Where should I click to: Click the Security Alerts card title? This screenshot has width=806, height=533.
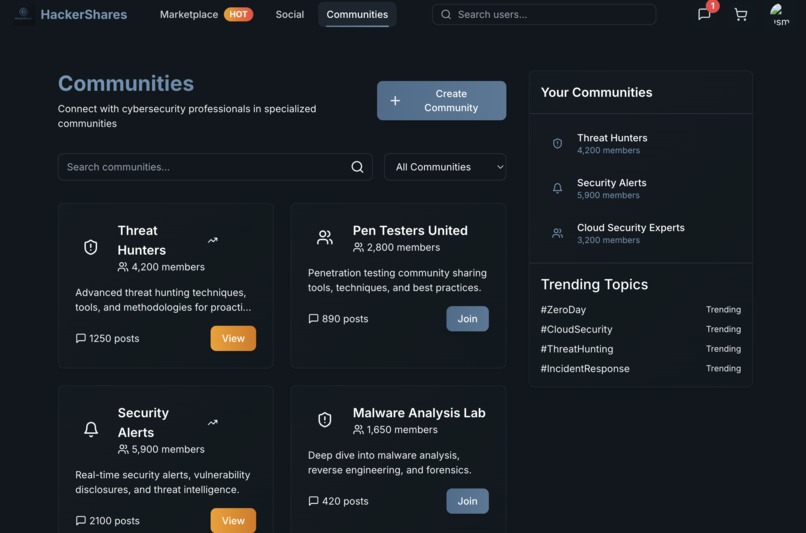click(x=143, y=422)
